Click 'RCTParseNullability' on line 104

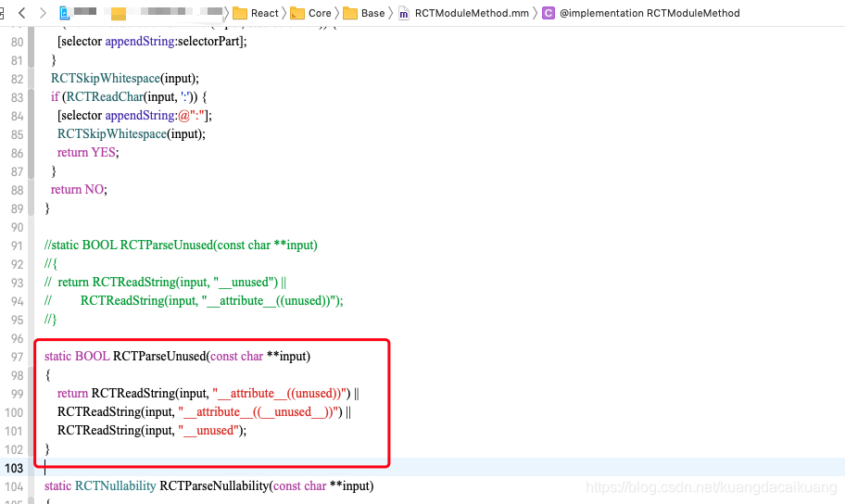coord(214,486)
